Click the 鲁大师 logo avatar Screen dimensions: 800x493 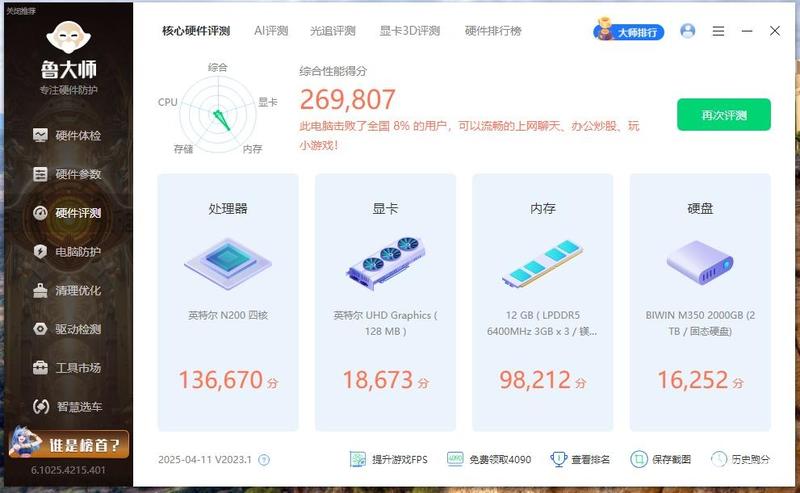68,37
